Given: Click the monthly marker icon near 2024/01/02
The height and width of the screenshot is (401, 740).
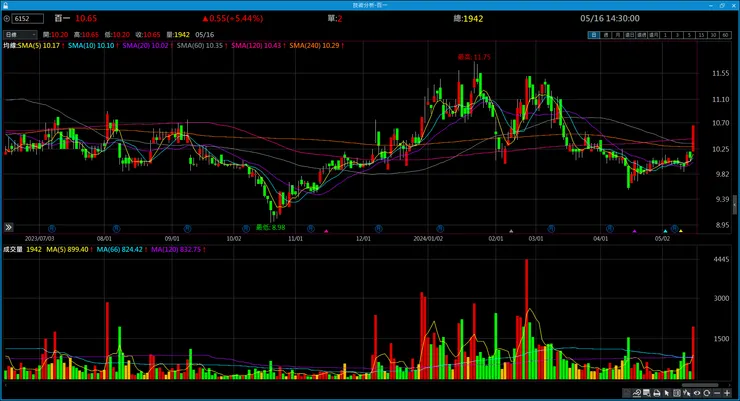Looking at the screenshot, I should (x=440, y=229).
